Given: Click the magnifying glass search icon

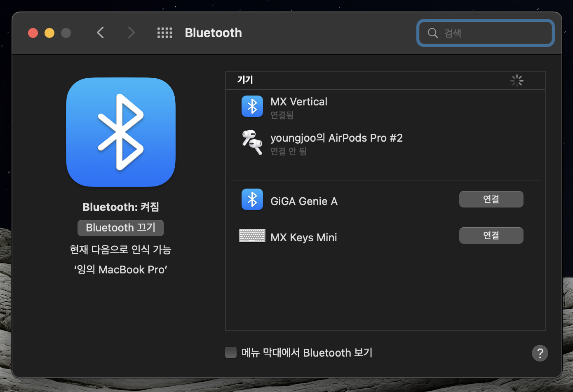Looking at the screenshot, I should [432, 33].
